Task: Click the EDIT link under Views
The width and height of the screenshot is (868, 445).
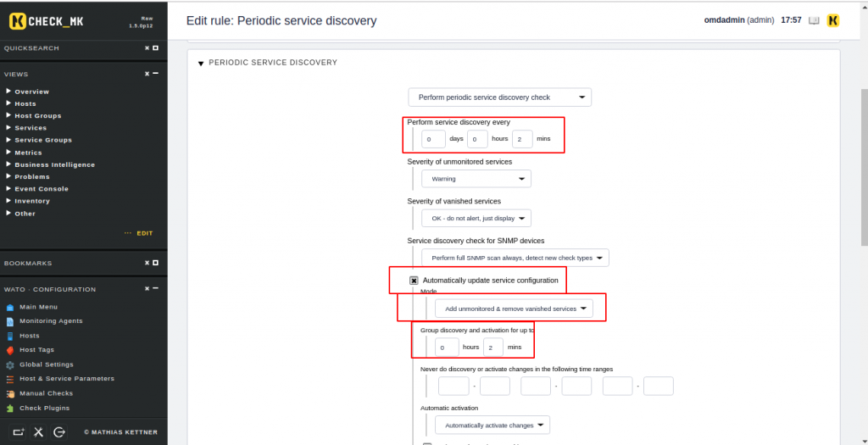Action: pyautogui.click(x=144, y=234)
